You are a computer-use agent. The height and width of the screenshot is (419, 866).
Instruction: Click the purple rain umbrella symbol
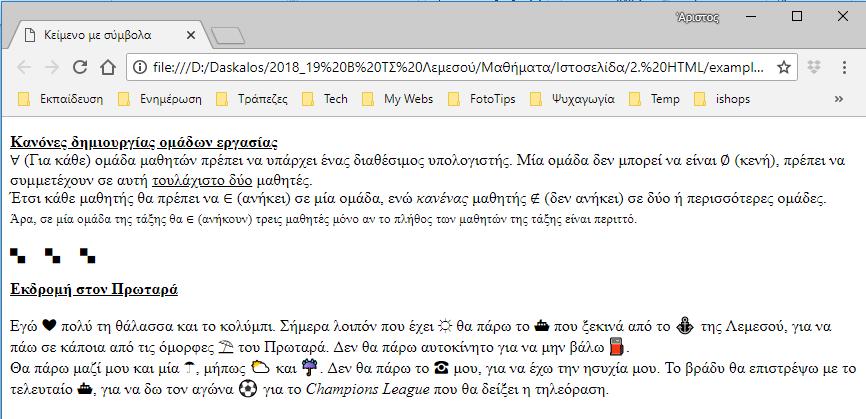[x=309, y=368]
